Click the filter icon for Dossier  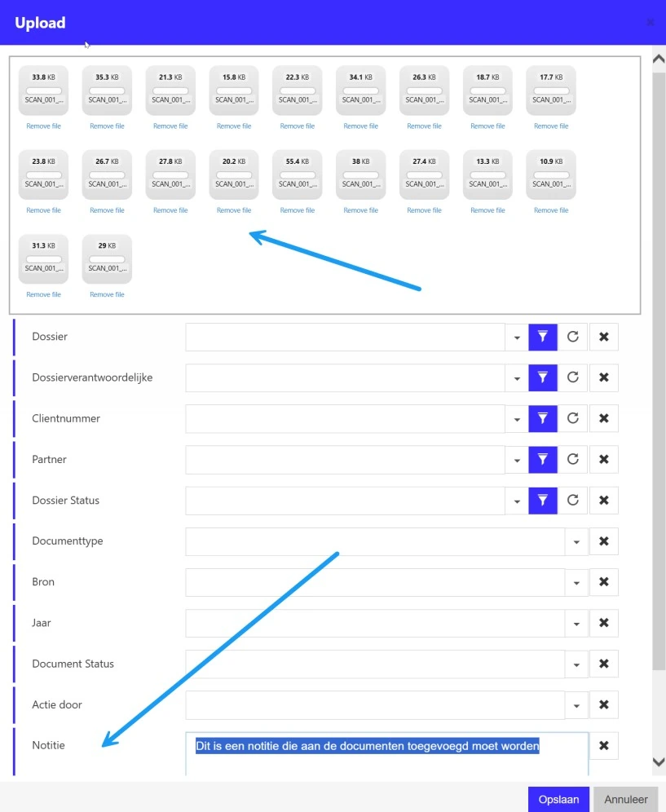coord(543,338)
